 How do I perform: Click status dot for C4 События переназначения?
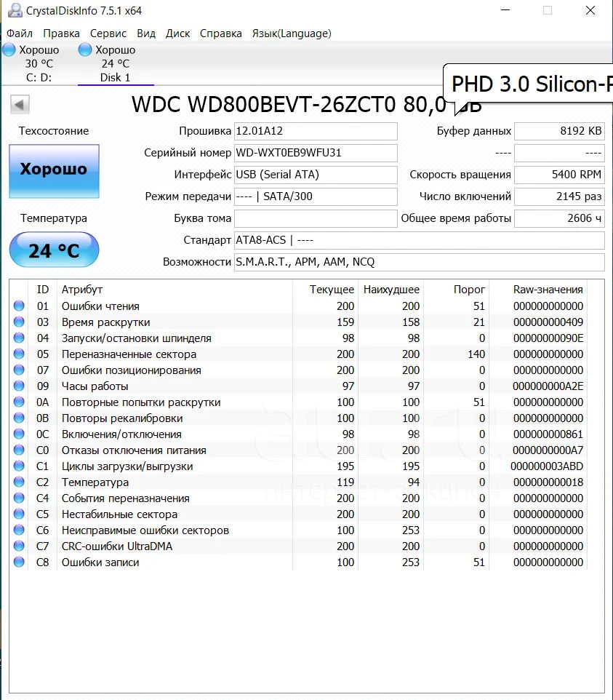(x=19, y=498)
